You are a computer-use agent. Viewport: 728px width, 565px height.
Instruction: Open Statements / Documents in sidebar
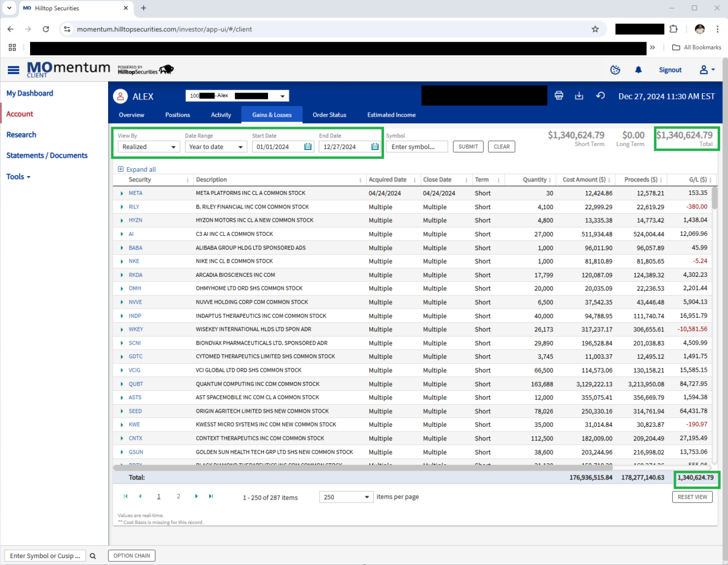click(47, 155)
